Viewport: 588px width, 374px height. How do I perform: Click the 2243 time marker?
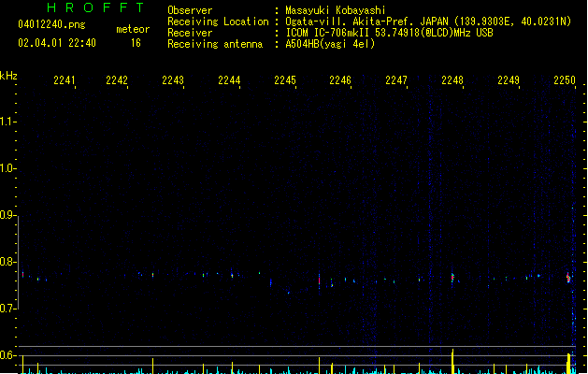point(173,80)
